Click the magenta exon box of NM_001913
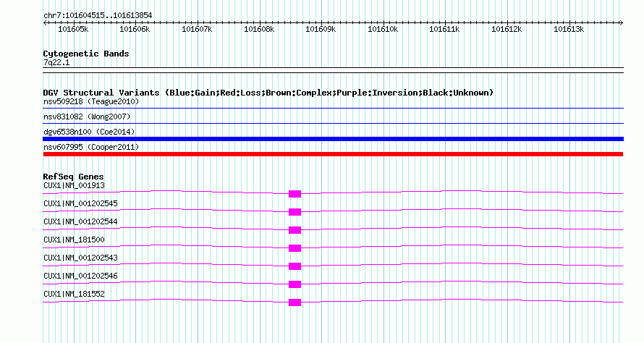This screenshot has width=644, height=343. [295, 194]
